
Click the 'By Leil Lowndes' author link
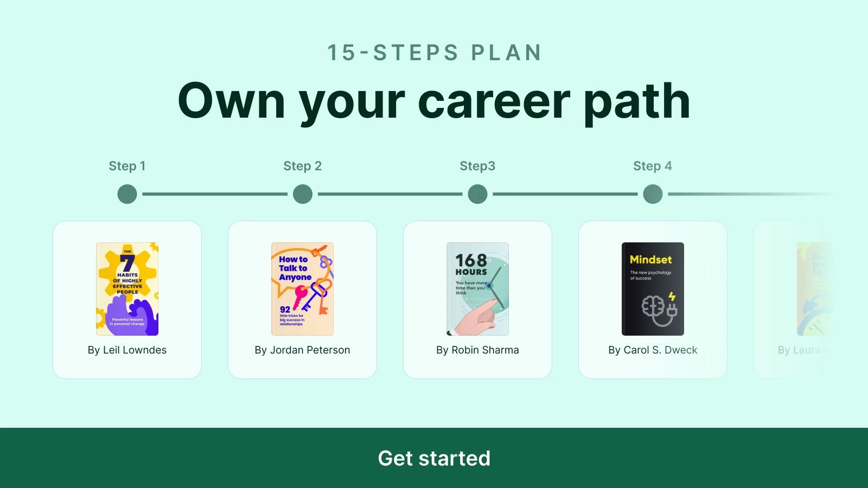127,350
